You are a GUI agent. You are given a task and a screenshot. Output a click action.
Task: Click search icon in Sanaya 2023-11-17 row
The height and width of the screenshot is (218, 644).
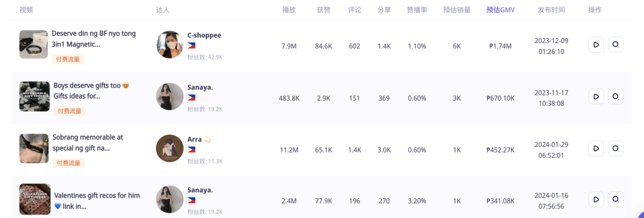[x=615, y=96]
